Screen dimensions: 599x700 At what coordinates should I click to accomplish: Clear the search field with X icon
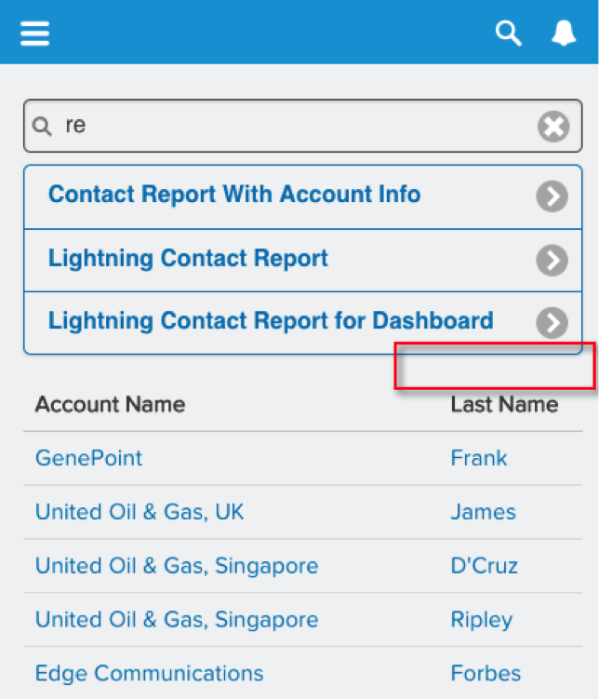[x=553, y=127]
